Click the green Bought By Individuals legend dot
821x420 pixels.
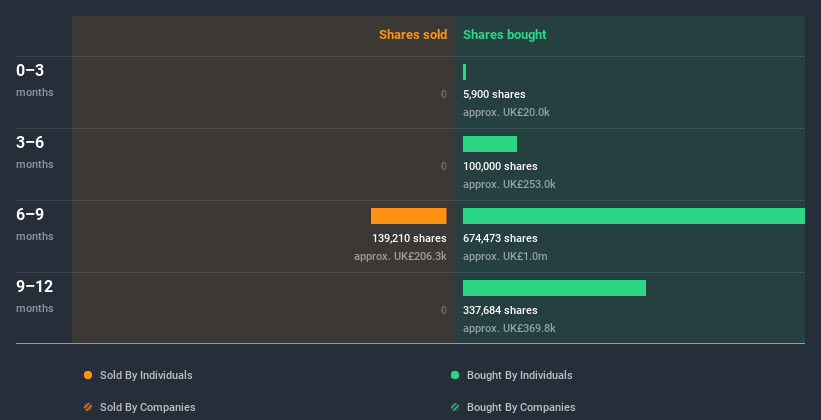click(455, 375)
